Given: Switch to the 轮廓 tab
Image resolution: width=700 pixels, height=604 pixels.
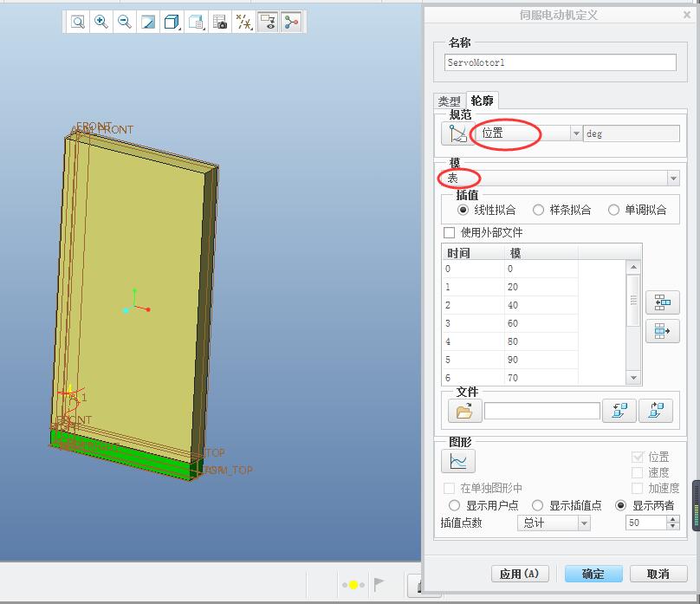Looking at the screenshot, I should point(483,101).
